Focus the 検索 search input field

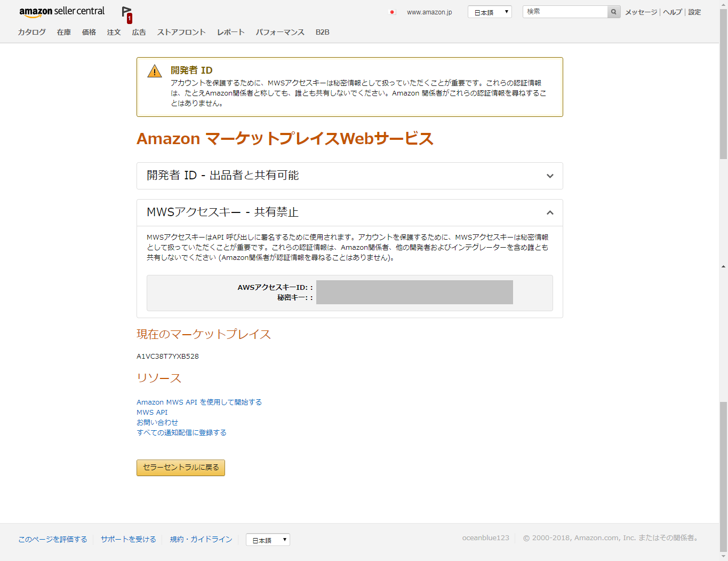coord(565,12)
